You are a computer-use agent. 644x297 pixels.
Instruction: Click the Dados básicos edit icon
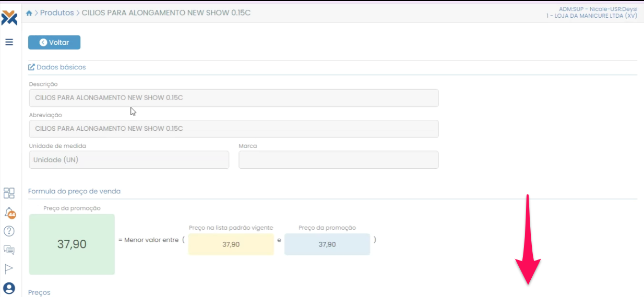click(31, 67)
